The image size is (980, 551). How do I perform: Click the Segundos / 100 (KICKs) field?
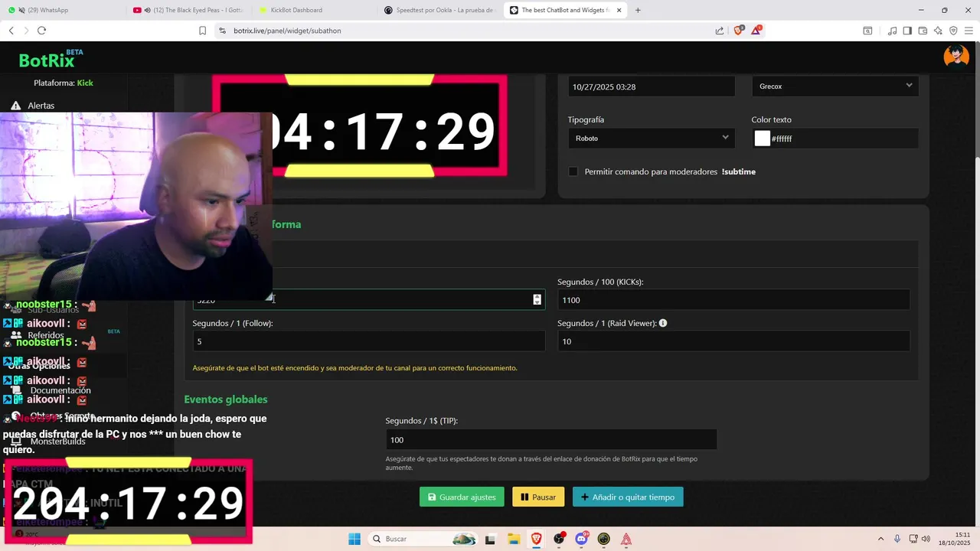733,300
